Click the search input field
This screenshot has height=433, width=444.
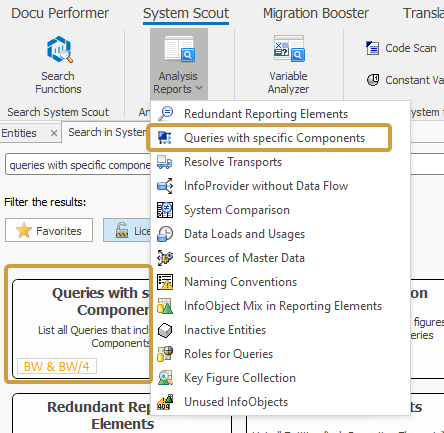(78, 165)
